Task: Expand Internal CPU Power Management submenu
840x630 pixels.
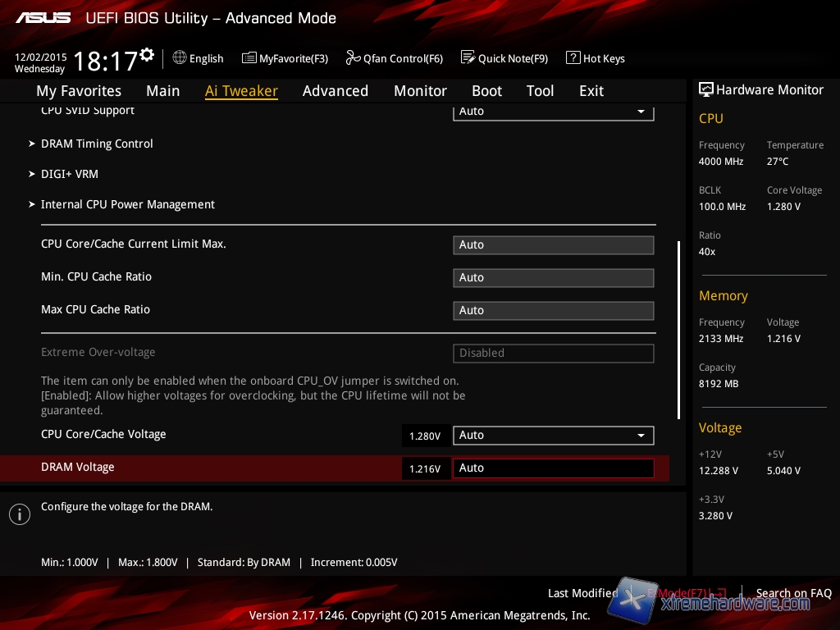Action: [127, 204]
